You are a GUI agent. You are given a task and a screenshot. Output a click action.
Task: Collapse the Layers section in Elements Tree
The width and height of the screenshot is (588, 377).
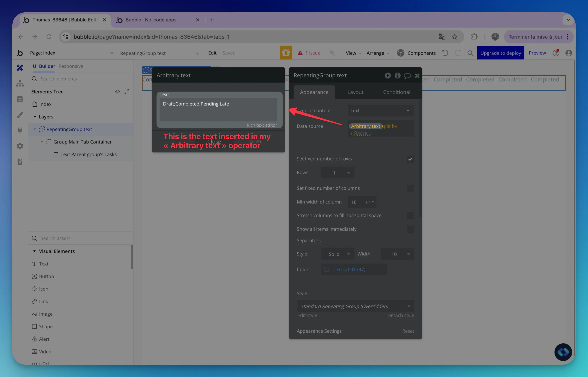click(35, 117)
